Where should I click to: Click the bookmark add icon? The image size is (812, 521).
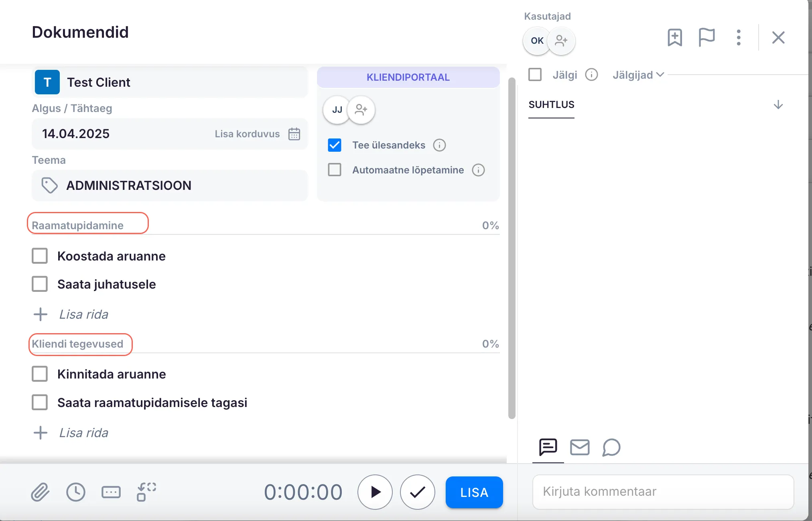click(x=675, y=38)
